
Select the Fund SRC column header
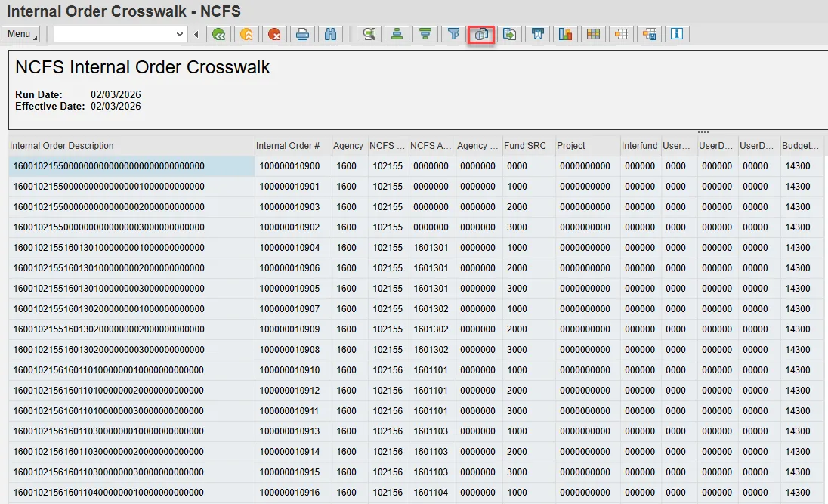tap(525, 146)
